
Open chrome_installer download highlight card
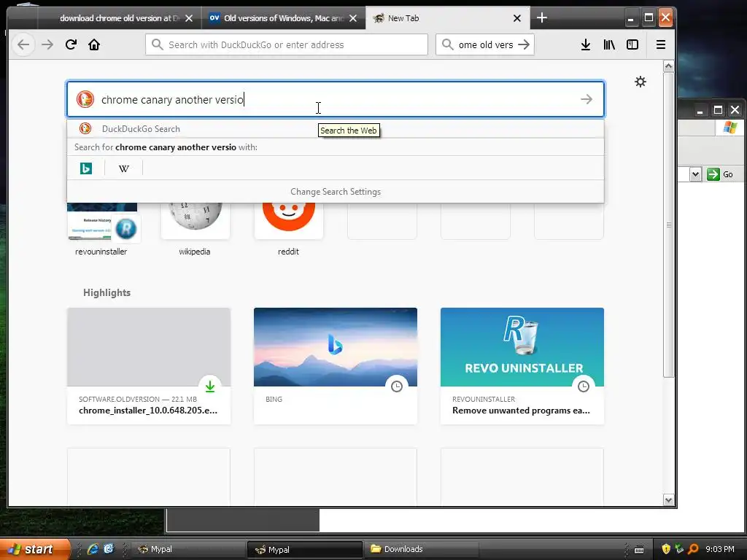click(x=149, y=366)
